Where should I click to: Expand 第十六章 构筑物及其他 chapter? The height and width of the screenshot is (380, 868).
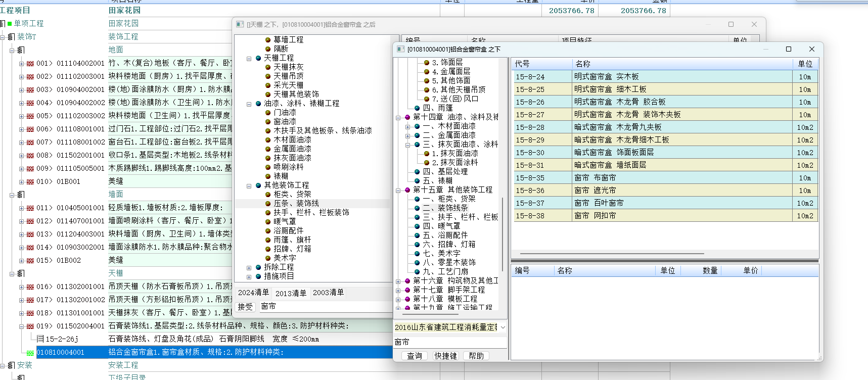click(x=398, y=281)
